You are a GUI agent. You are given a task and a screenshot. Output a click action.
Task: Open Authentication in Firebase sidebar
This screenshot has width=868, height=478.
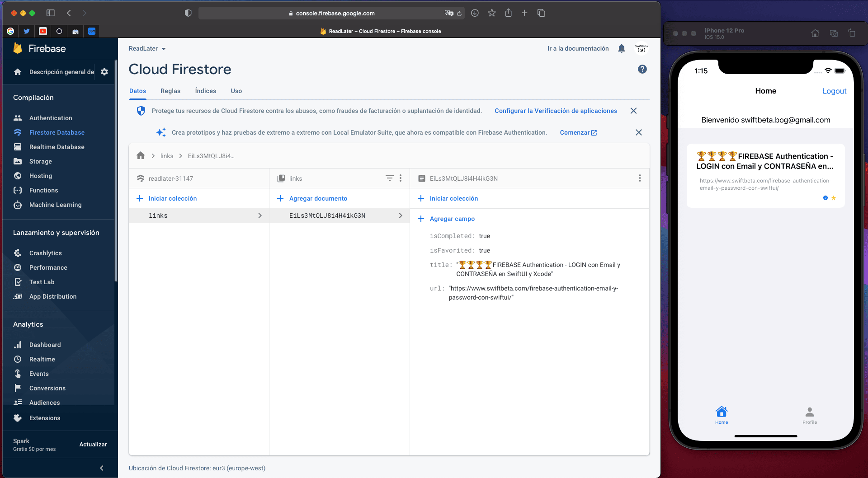(x=51, y=118)
